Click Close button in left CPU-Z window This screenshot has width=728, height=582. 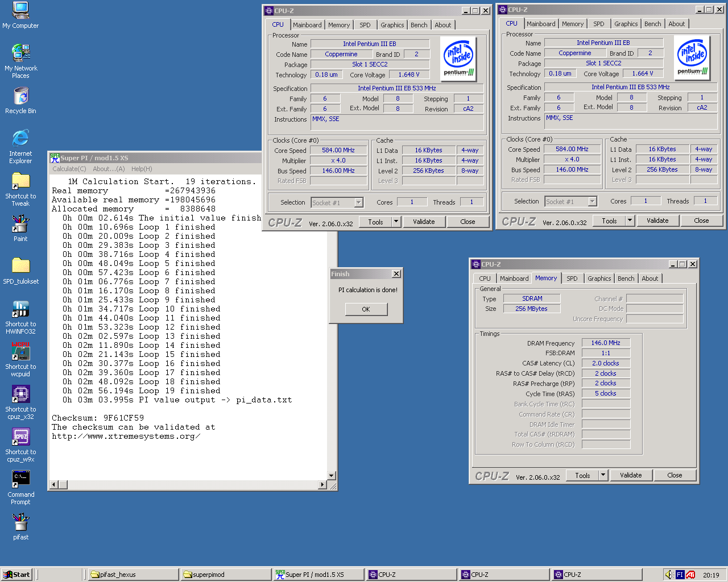468,222
